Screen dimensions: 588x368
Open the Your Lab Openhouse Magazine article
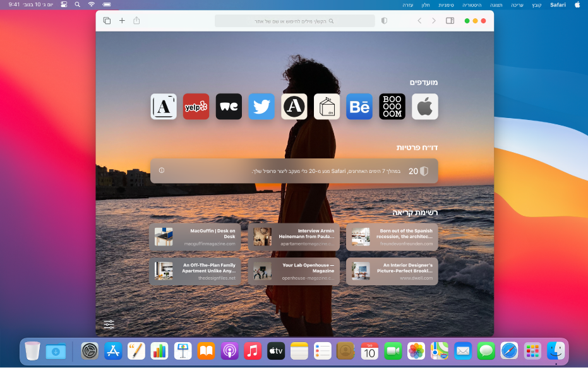(x=294, y=271)
